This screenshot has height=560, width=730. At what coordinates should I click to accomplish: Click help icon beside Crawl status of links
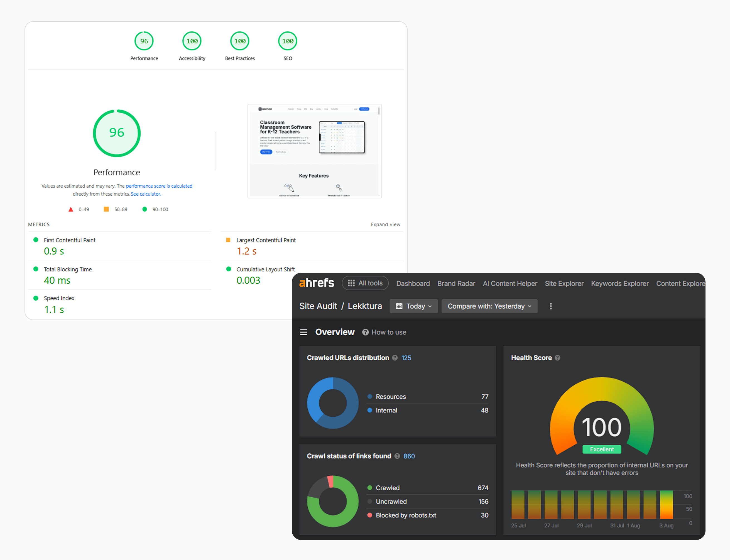click(397, 456)
